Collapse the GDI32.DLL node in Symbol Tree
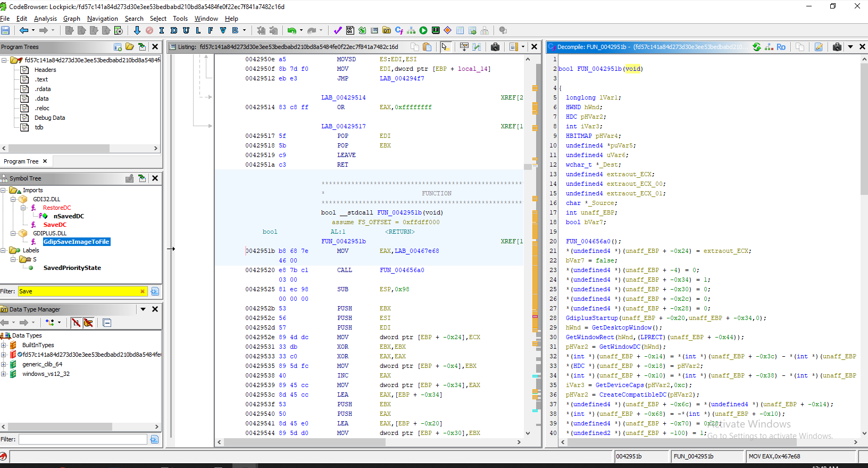 coord(13,199)
